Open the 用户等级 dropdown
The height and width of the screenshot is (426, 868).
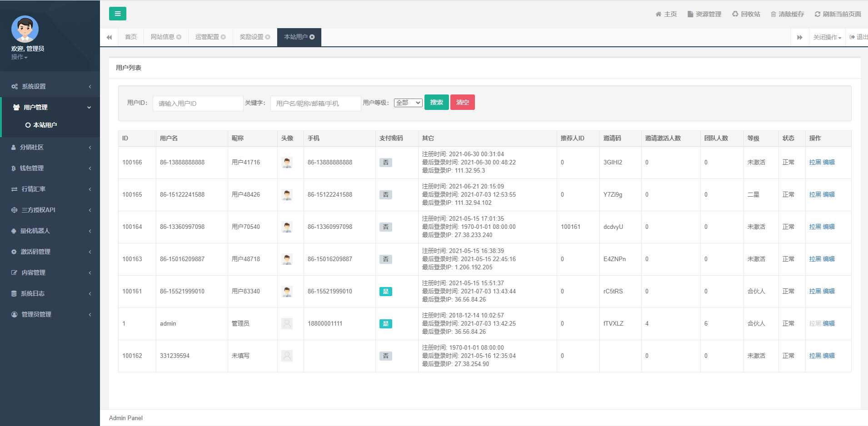408,103
